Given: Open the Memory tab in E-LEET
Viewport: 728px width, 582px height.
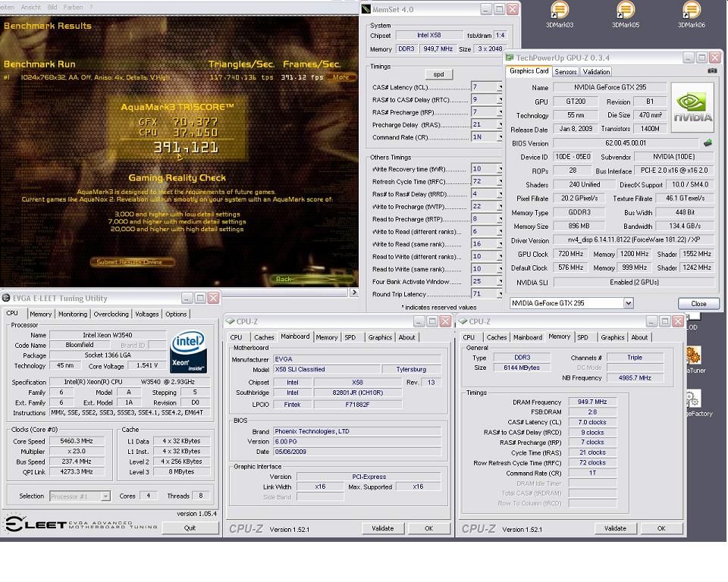Looking at the screenshot, I should click(x=40, y=314).
